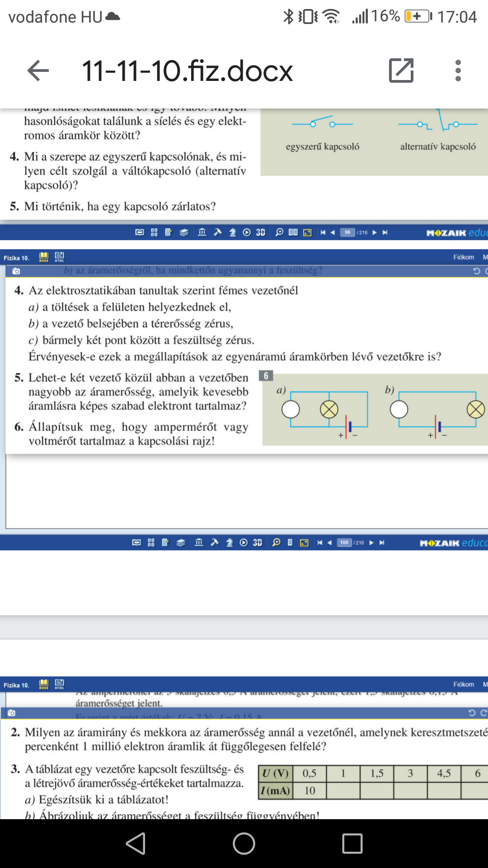Jump to first page in page 96 toolbar
The height and width of the screenshot is (868, 488).
point(323,232)
